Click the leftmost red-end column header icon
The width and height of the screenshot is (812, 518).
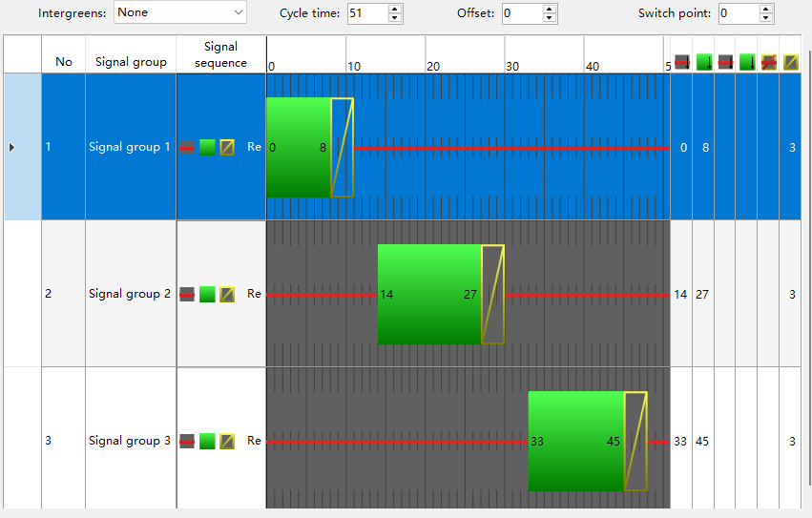[681, 62]
